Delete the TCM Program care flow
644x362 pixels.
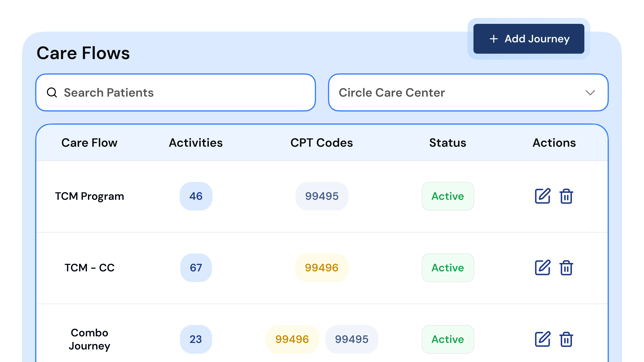pos(566,196)
